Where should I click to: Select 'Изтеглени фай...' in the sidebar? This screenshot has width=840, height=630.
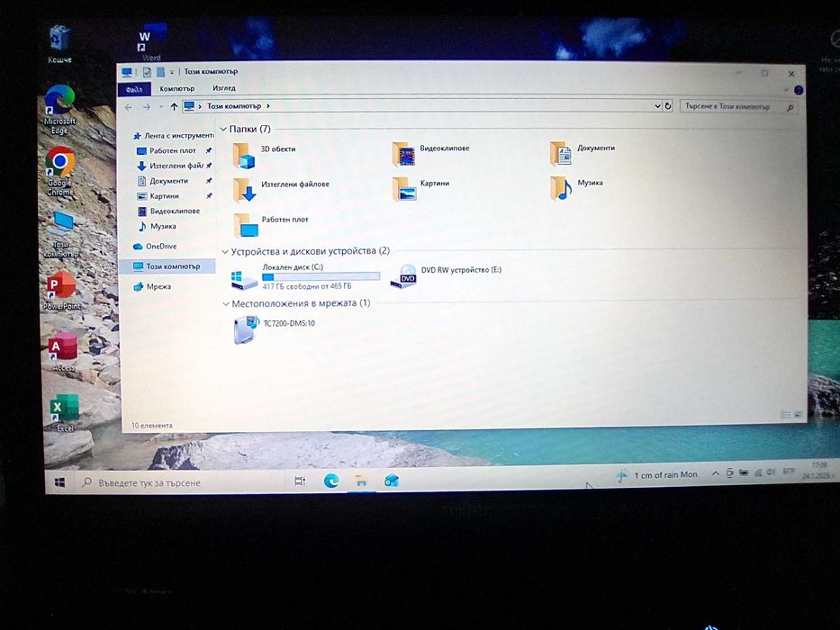coord(174,166)
